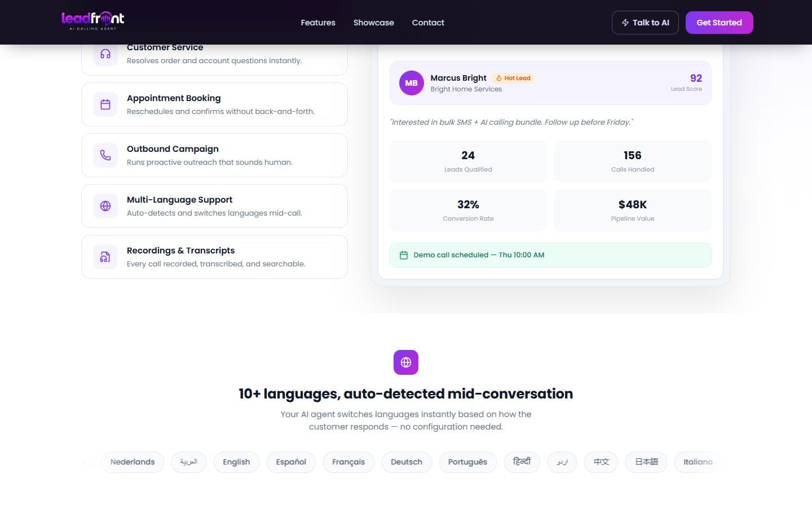Click the Hindi language chip

pos(522,462)
